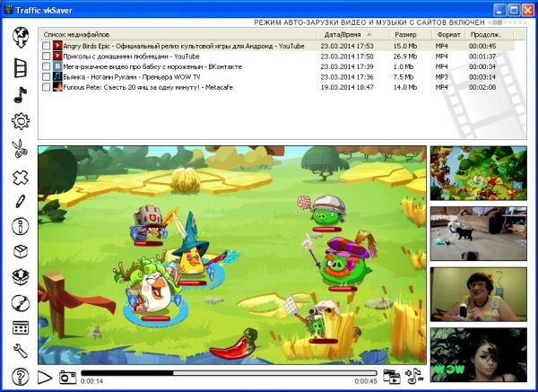
Task: Click the calendar grid icon
Action: [21, 327]
